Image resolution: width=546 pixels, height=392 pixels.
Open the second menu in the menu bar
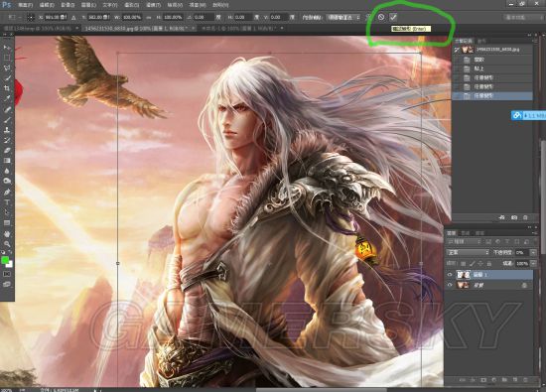coord(47,5)
